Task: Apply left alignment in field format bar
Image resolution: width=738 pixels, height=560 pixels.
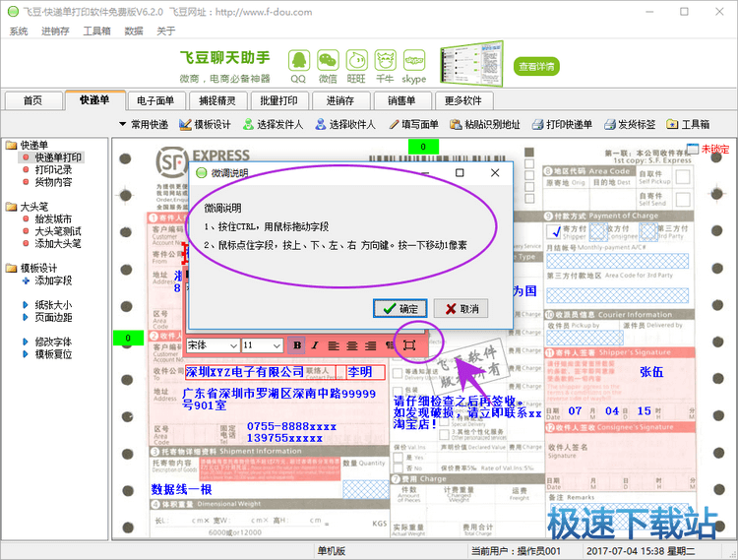Action: tap(334, 345)
